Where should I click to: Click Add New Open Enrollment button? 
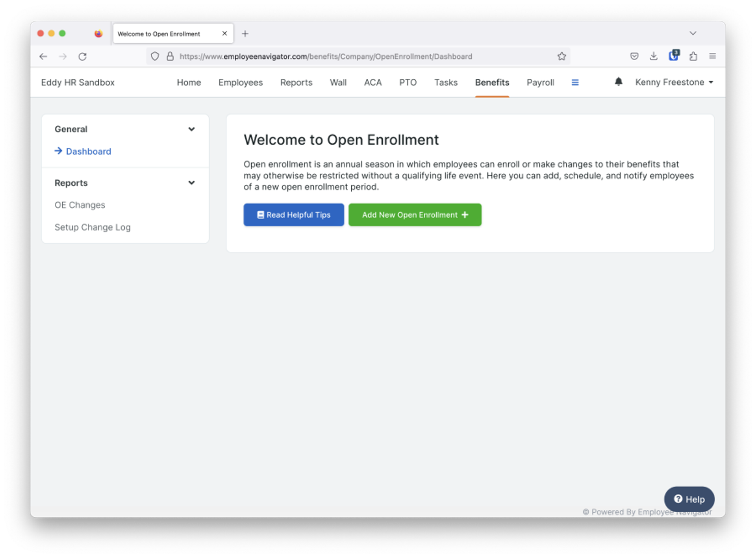coord(415,215)
